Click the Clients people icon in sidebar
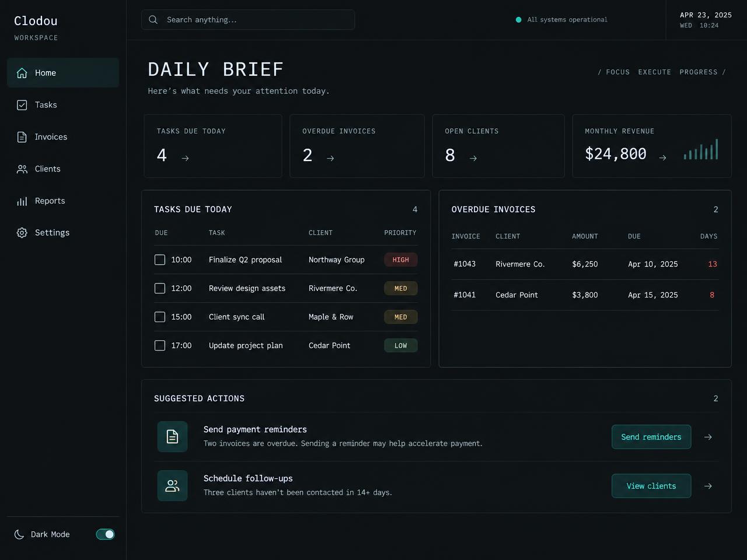Image resolution: width=747 pixels, height=560 pixels. (x=22, y=169)
